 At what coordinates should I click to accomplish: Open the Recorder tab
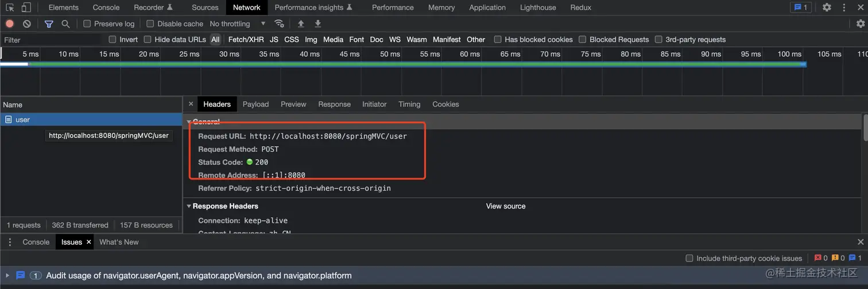pos(153,7)
